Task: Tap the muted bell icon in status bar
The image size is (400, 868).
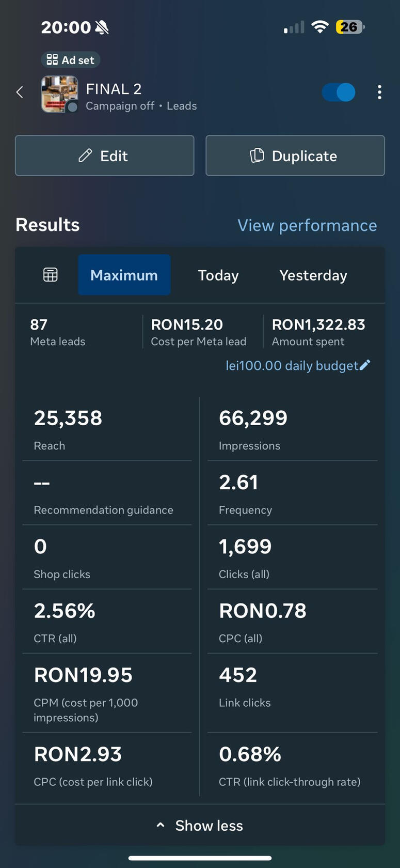Action: click(x=102, y=27)
